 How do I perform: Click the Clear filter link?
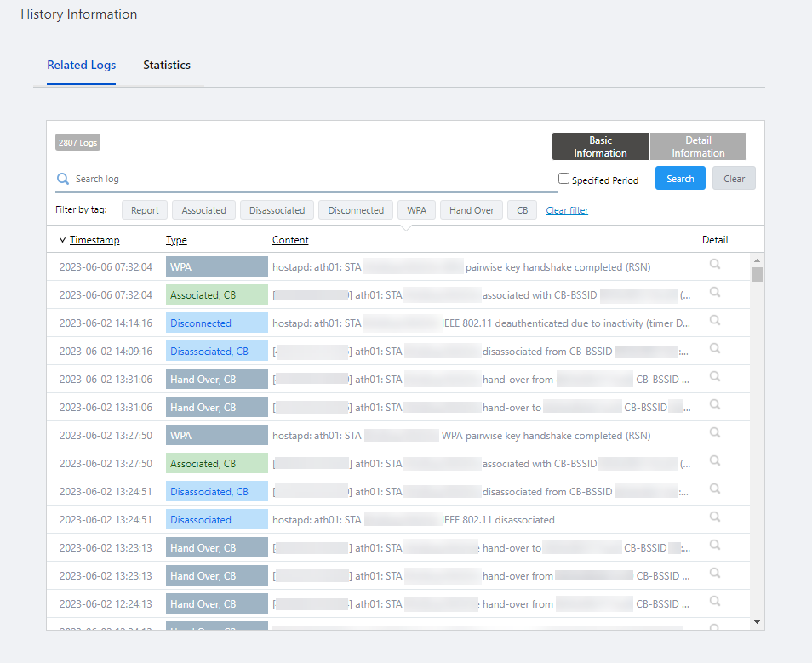tap(567, 210)
